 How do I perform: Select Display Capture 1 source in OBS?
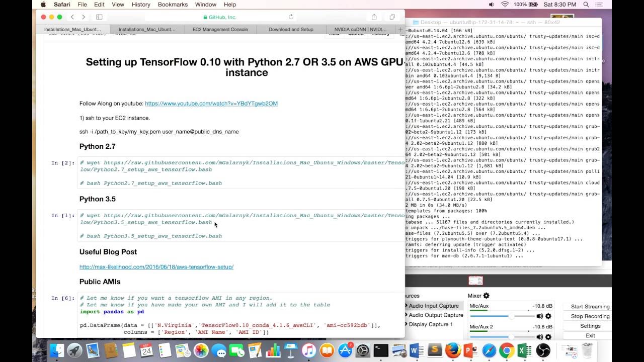point(429,324)
